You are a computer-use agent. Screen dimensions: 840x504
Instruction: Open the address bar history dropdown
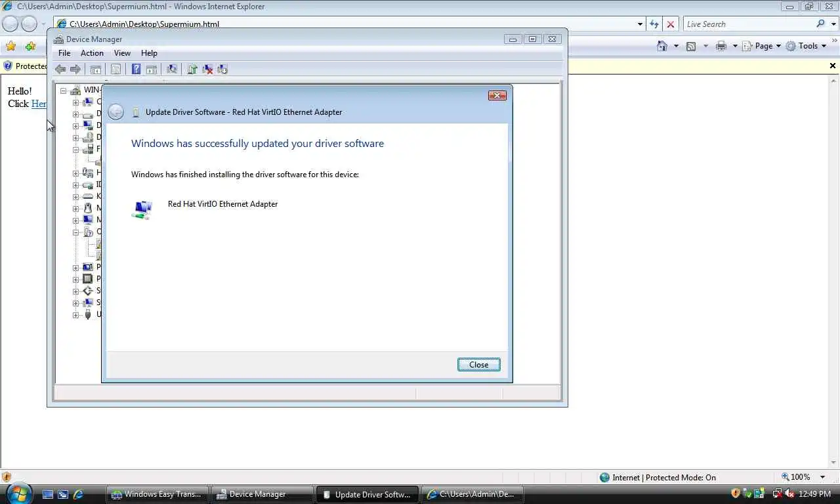point(640,24)
